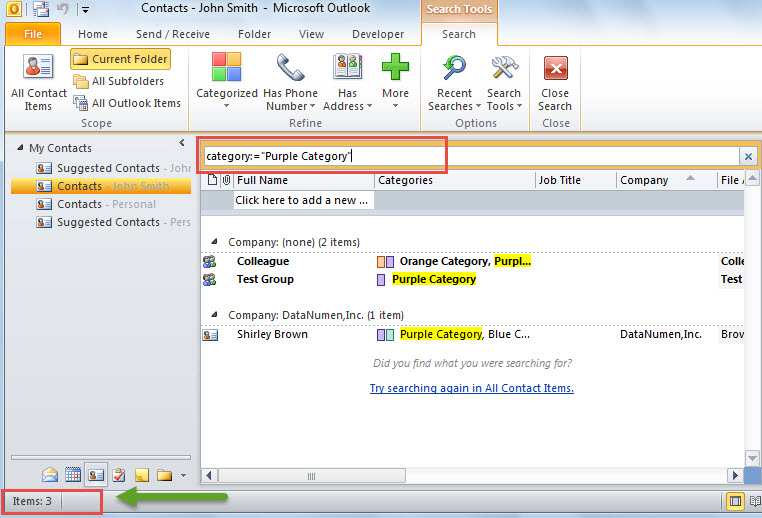Click the search query input field
This screenshot has width=762, height=518.
(470, 156)
